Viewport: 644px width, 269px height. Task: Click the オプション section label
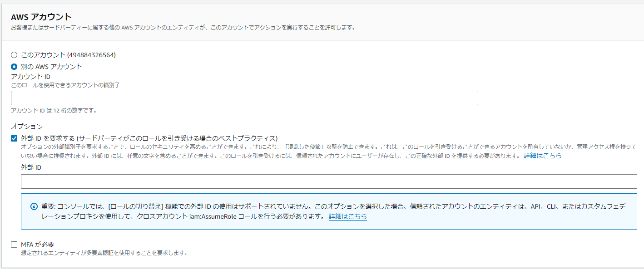tap(27, 127)
